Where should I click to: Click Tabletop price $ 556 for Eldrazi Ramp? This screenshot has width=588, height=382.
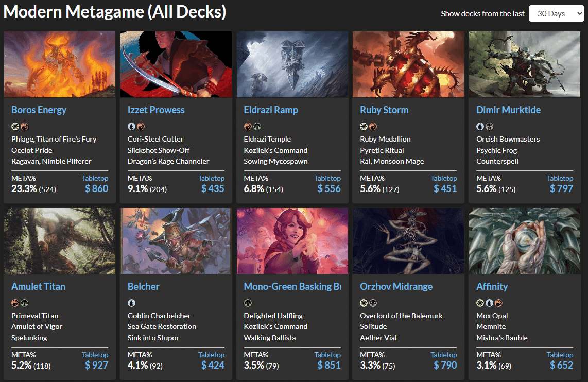pos(329,188)
